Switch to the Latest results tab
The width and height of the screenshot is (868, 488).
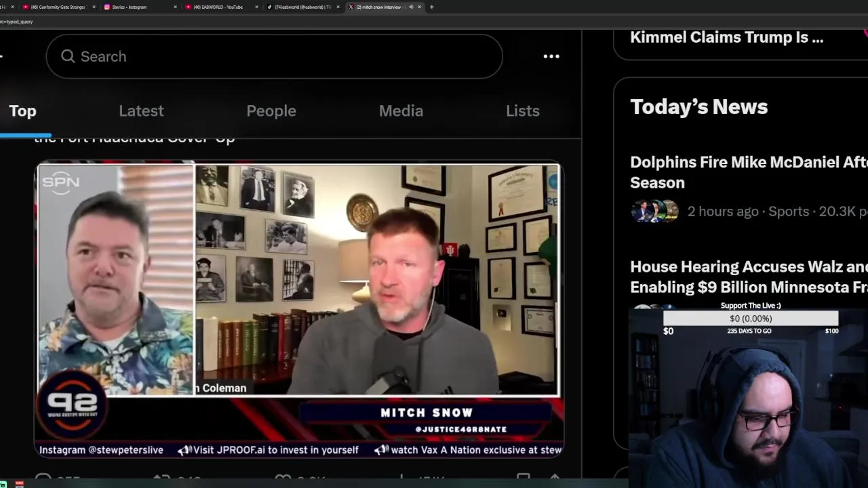click(x=141, y=110)
